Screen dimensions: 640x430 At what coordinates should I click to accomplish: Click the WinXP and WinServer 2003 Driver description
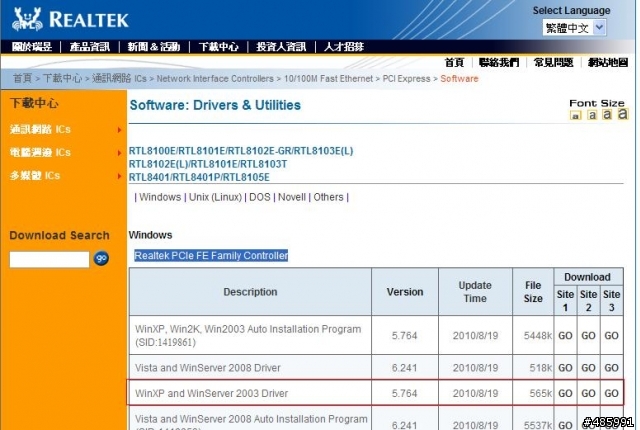click(x=211, y=393)
